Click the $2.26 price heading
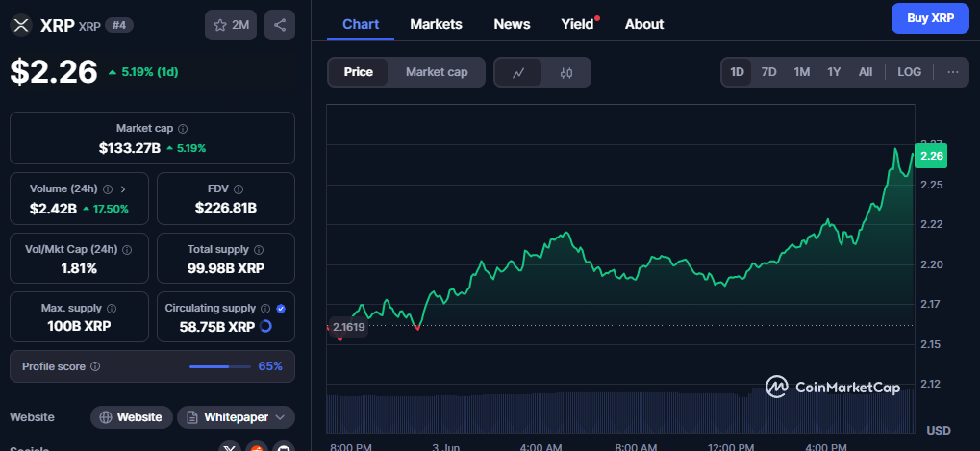The height and width of the screenshot is (451, 980). [x=54, y=71]
